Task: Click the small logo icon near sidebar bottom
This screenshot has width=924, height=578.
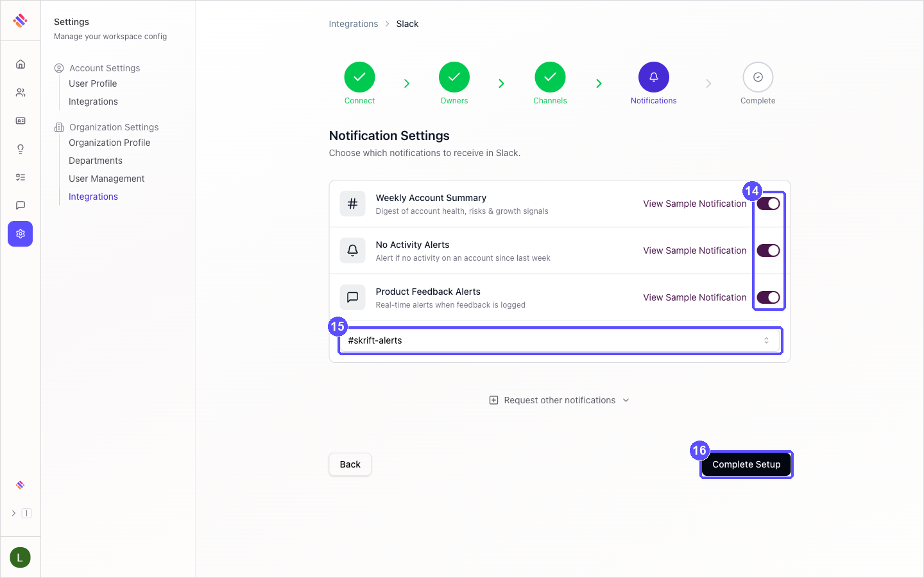Action: [21, 485]
